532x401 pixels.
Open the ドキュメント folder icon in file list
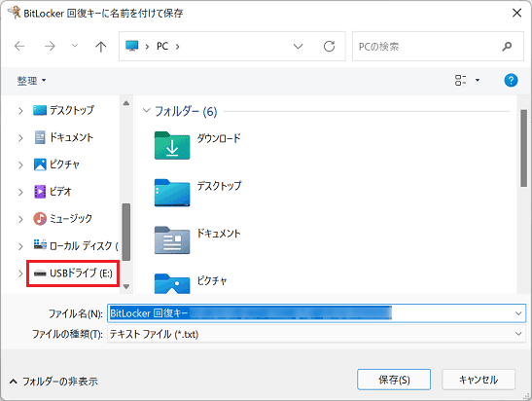[172, 240]
